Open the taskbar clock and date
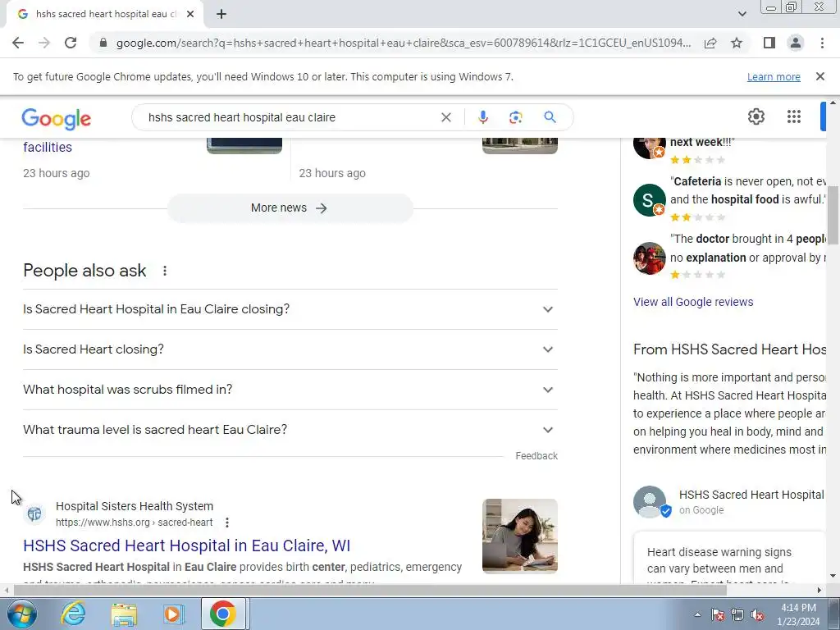 799,614
